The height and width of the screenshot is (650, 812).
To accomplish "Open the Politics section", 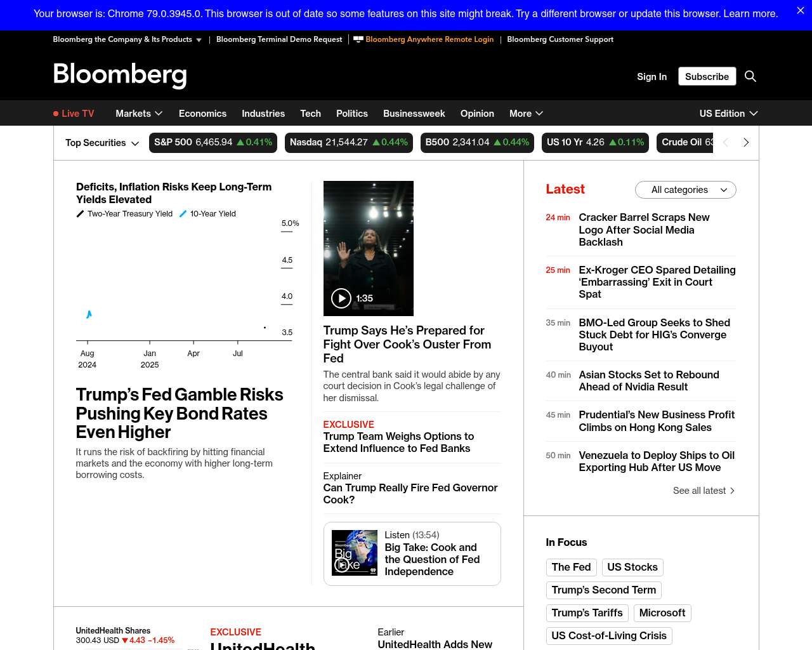I will tap(352, 114).
